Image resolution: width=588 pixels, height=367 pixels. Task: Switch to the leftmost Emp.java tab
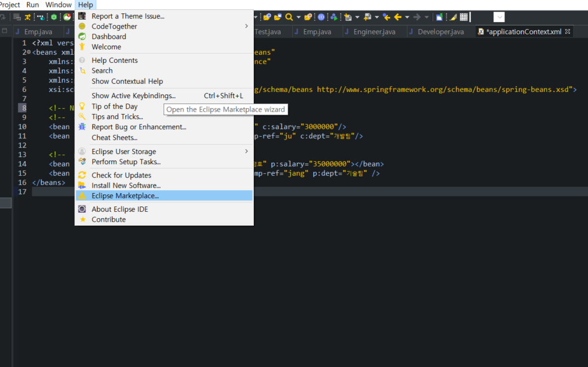pyautogui.click(x=38, y=32)
